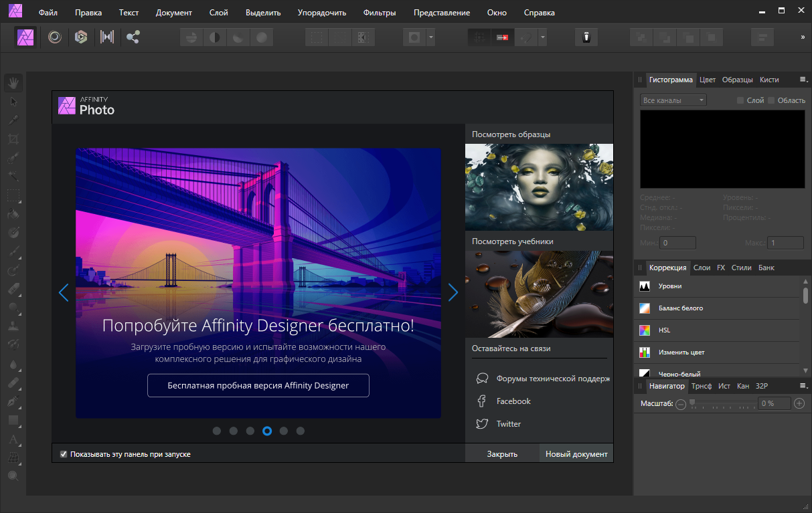Open the Tone Mapping persona
The width and height of the screenshot is (812, 513).
107,37
